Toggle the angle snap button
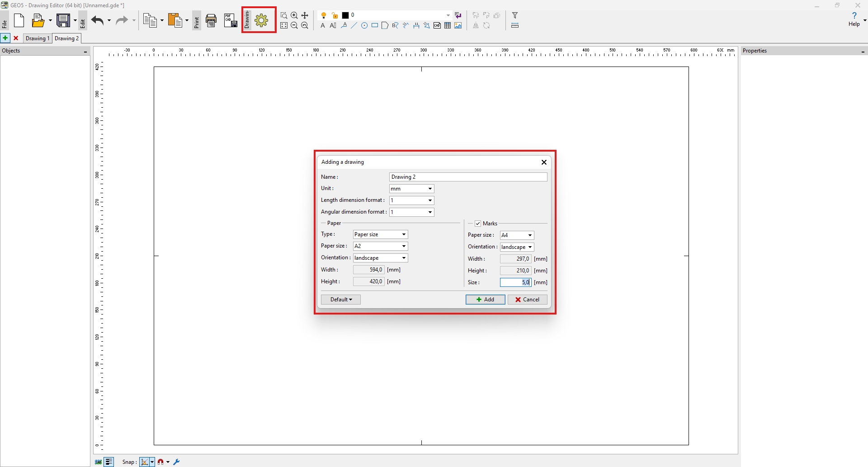The image size is (868, 467). (144, 462)
